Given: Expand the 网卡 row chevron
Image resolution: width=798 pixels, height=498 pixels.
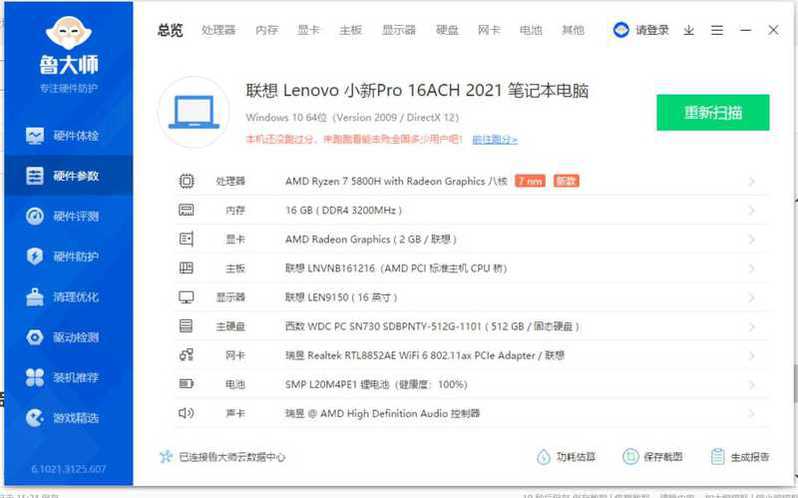Looking at the screenshot, I should tap(752, 356).
